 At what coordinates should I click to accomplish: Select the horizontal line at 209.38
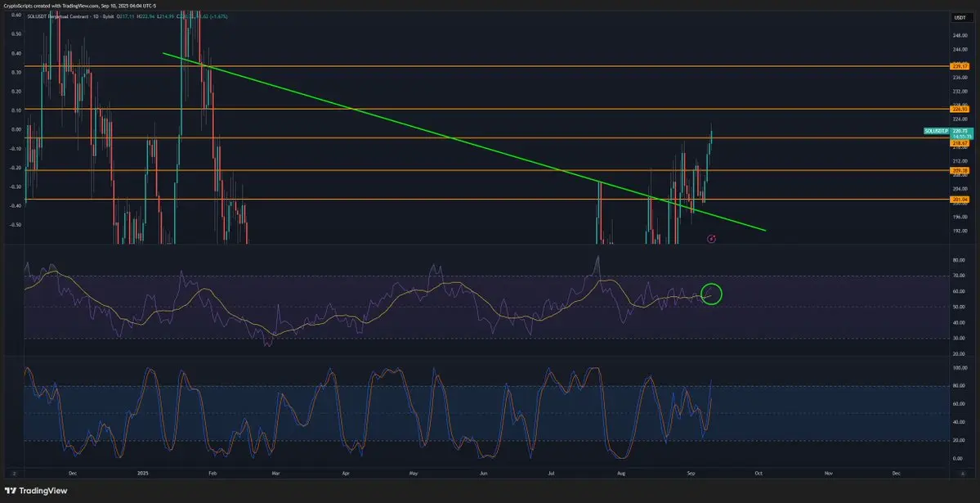pyautogui.click(x=486, y=170)
